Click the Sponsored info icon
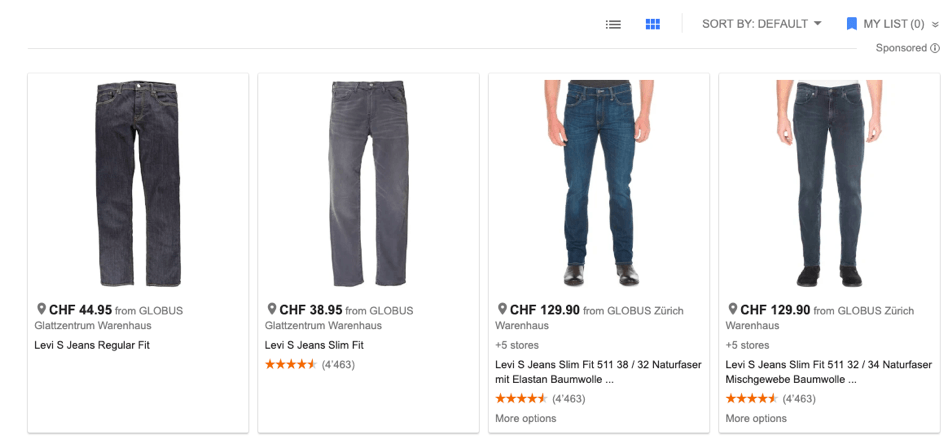The width and height of the screenshot is (944, 440). click(935, 48)
